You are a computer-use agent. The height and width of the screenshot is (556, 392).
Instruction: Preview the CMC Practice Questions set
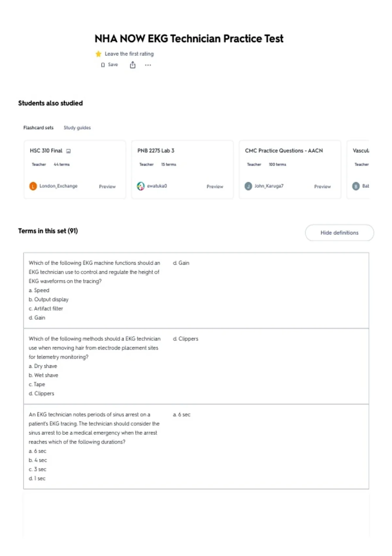point(322,186)
